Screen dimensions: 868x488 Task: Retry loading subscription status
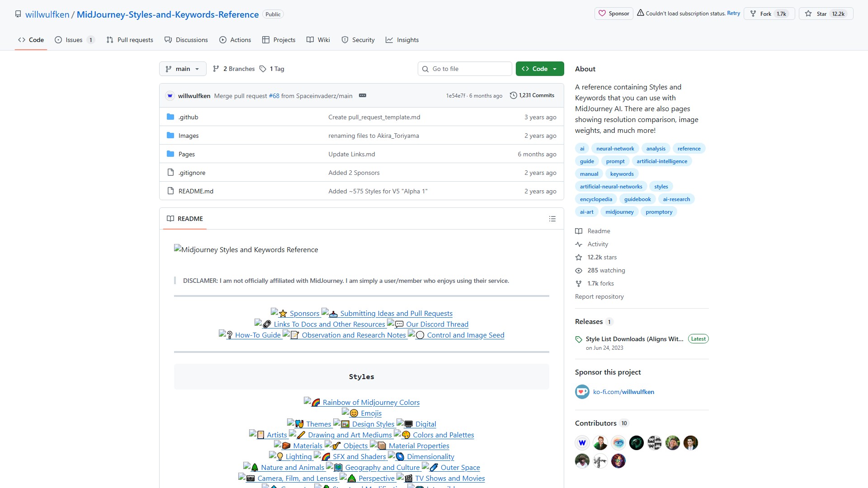pos(733,13)
